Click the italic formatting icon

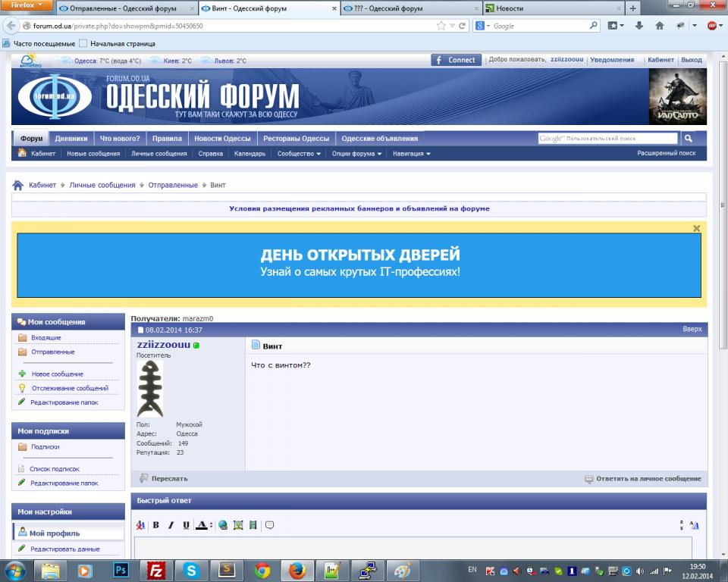(x=171, y=525)
